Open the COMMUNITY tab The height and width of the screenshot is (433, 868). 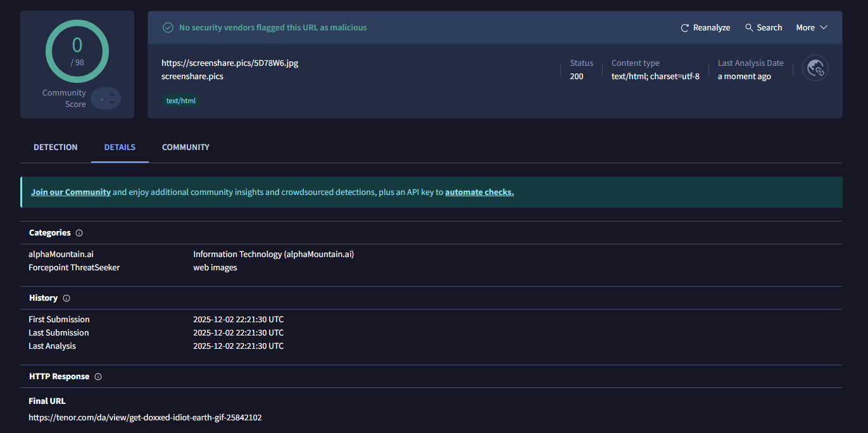pyautogui.click(x=186, y=147)
